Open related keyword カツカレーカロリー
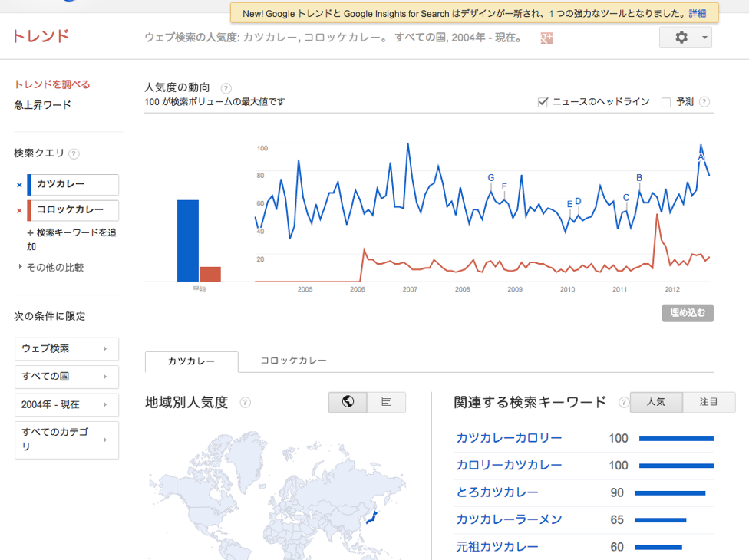The height and width of the screenshot is (560, 749). click(x=510, y=438)
